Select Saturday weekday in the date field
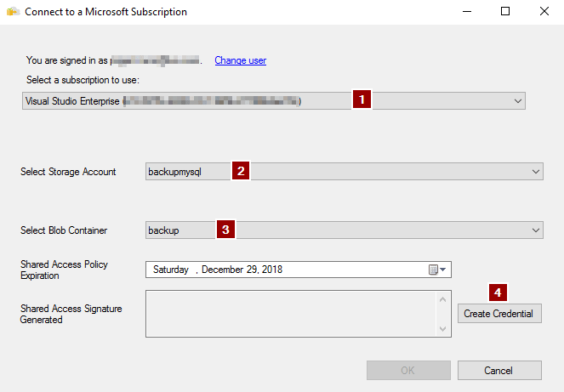The width and height of the screenshot is (564, 392). 171,270
